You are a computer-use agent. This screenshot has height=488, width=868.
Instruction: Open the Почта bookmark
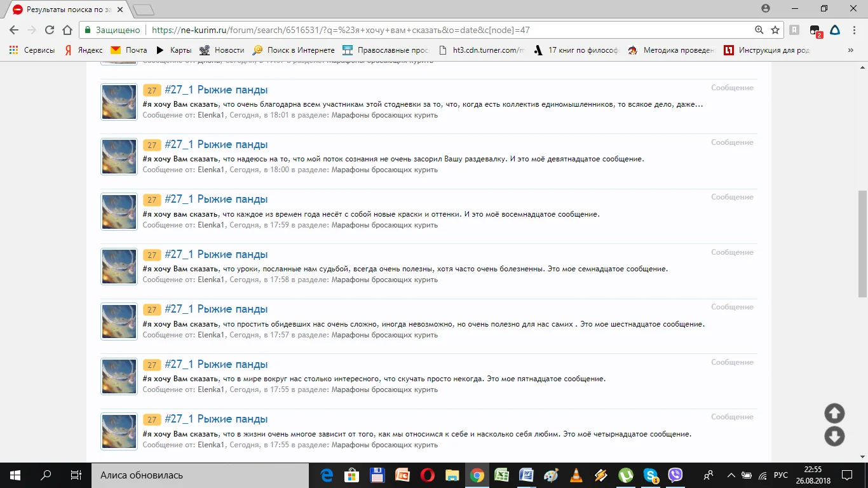coord(129,50)
